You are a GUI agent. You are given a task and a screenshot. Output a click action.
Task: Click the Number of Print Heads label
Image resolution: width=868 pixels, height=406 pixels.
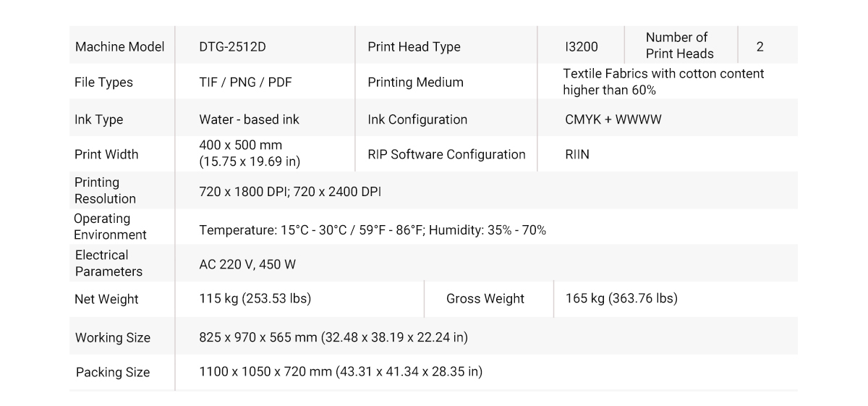[x=679, y=46]
